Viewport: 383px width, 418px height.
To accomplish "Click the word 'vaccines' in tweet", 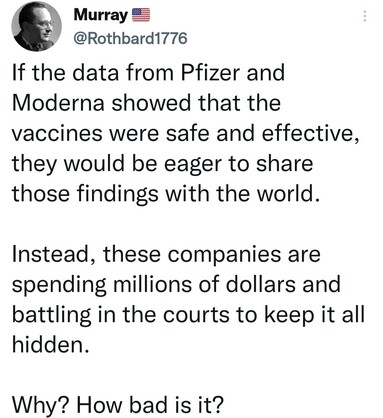I will point(57,134).
